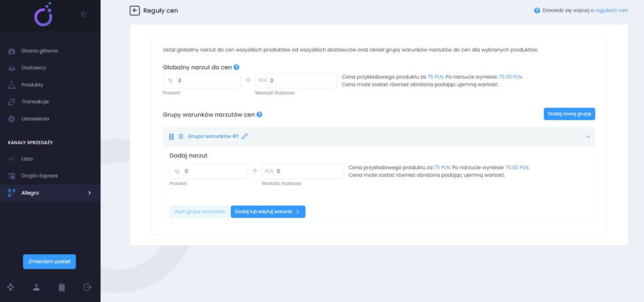644x302 pixels.
Task: Click the clipboard icon in sidebar footer
Action: tap(62, 287)
